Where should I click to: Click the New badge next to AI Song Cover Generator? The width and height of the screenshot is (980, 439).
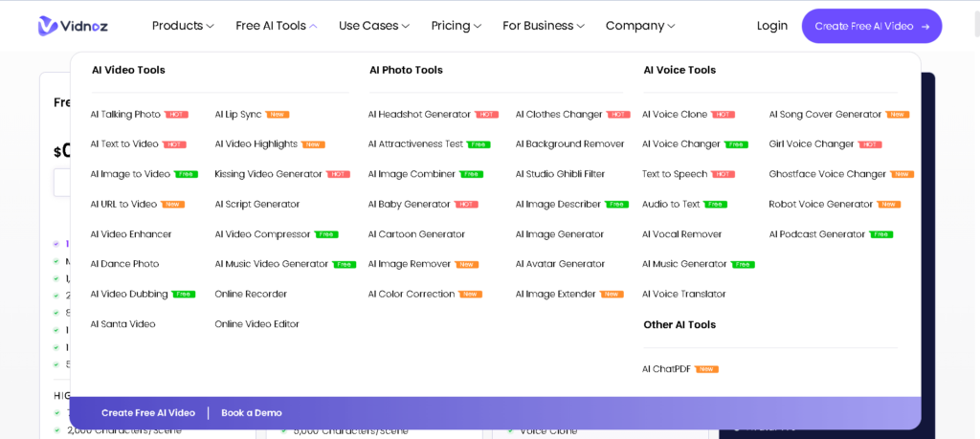click(x=898, y=115)
